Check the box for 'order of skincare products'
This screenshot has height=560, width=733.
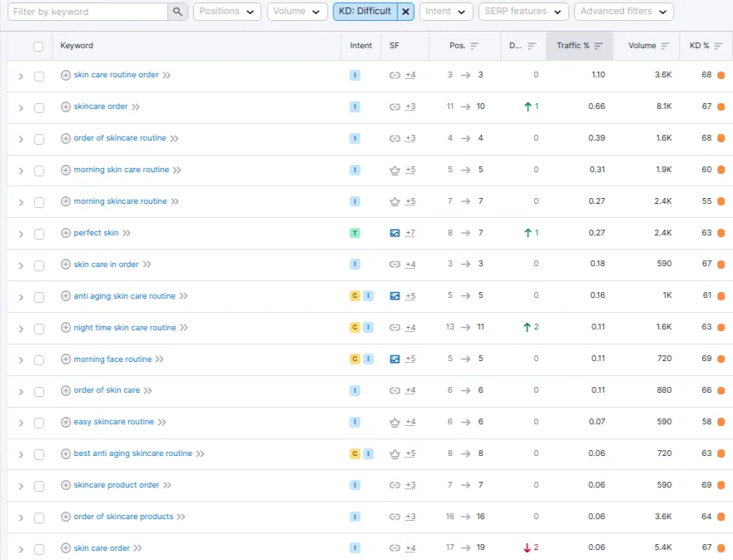[39, 518]
